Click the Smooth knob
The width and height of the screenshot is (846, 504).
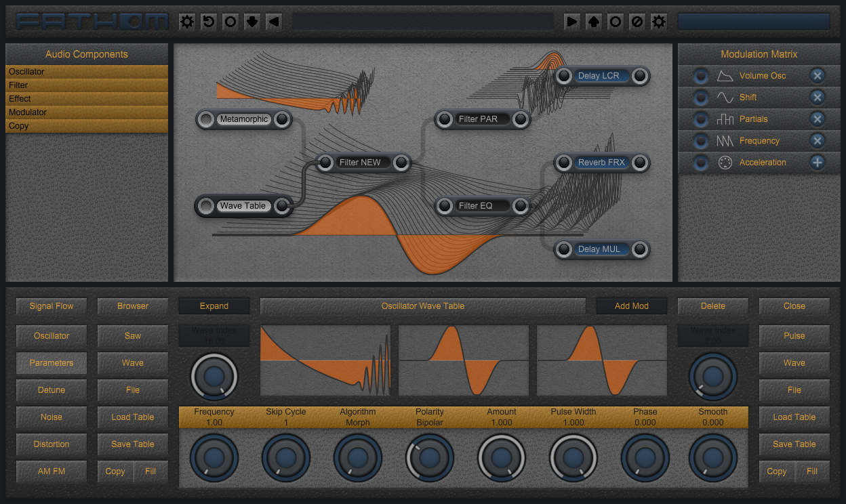click(713, 458)
